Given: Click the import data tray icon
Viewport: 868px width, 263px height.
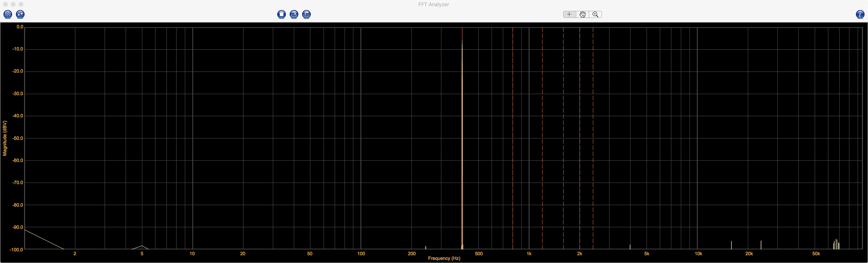Looking at the screenshot, I should coord(294,14).
